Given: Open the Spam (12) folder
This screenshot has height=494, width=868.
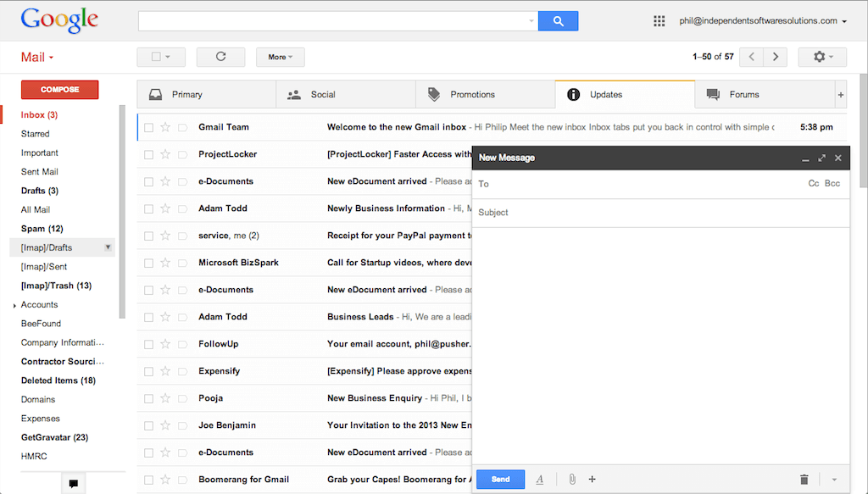Looking at the screenshot, I should point(42,229).
